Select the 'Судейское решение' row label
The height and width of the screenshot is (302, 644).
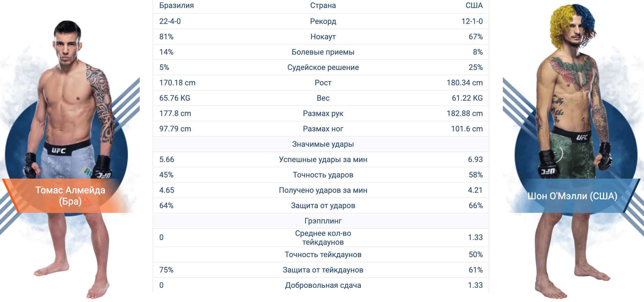323,67
